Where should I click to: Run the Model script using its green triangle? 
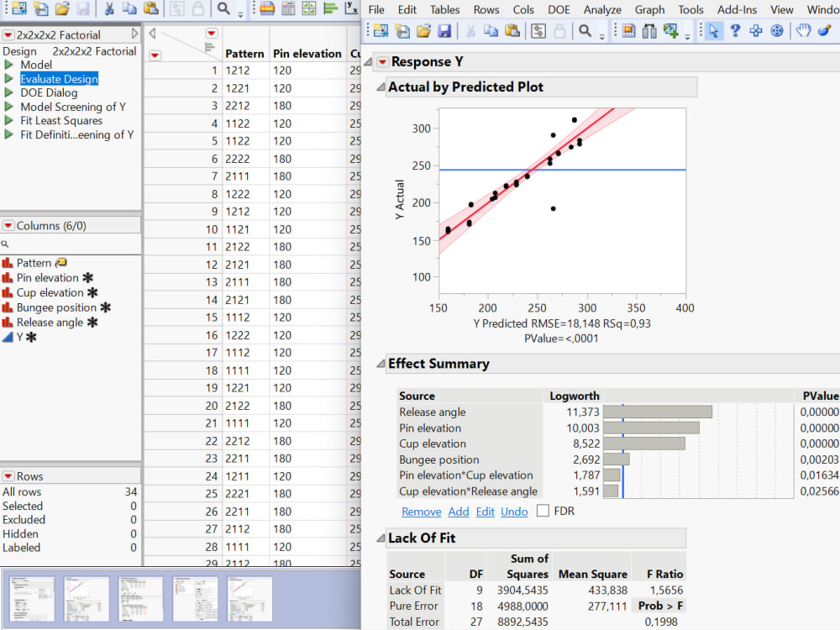(x=8, y=65)
